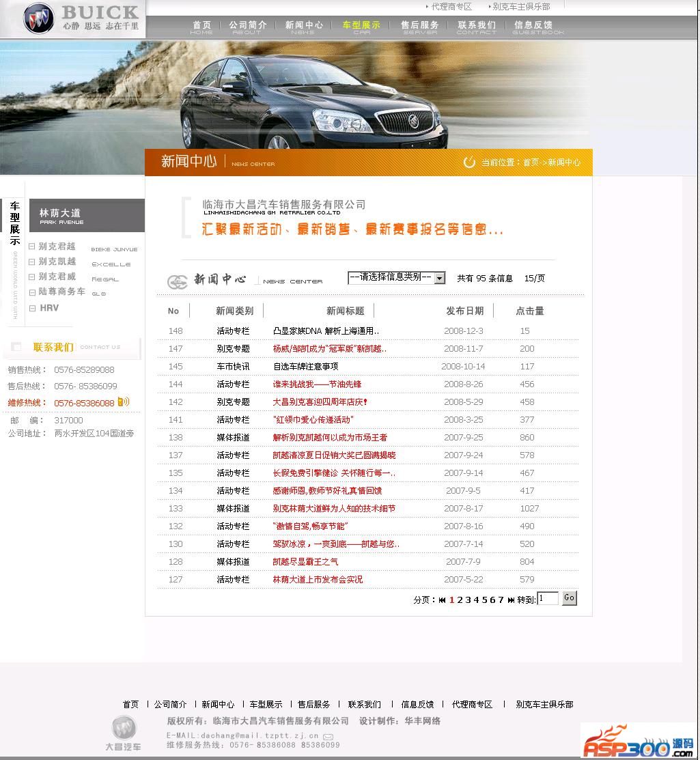Open 车型展示 CAR nav item

pos(361,27)
